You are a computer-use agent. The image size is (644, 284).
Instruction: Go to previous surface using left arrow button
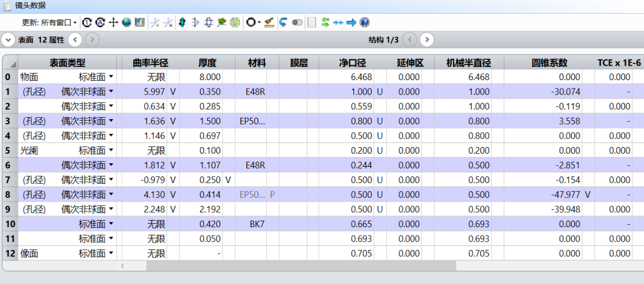(75, 40)
